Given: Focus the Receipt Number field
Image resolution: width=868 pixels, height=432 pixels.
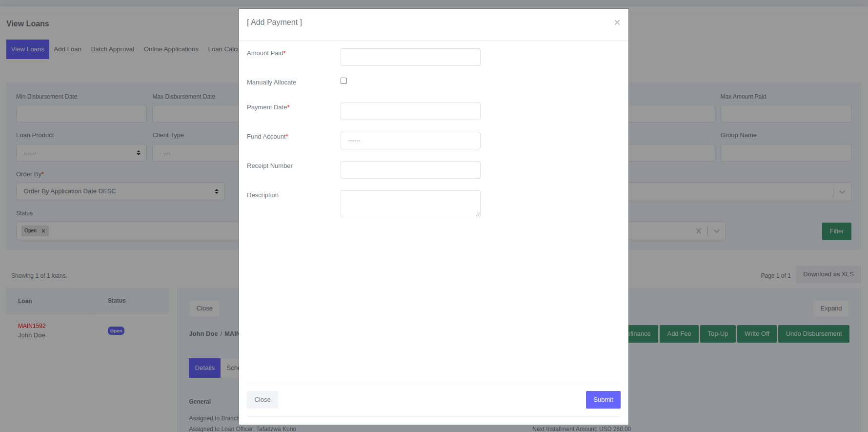Looking at the screenshot, I should tap(410, 170).
